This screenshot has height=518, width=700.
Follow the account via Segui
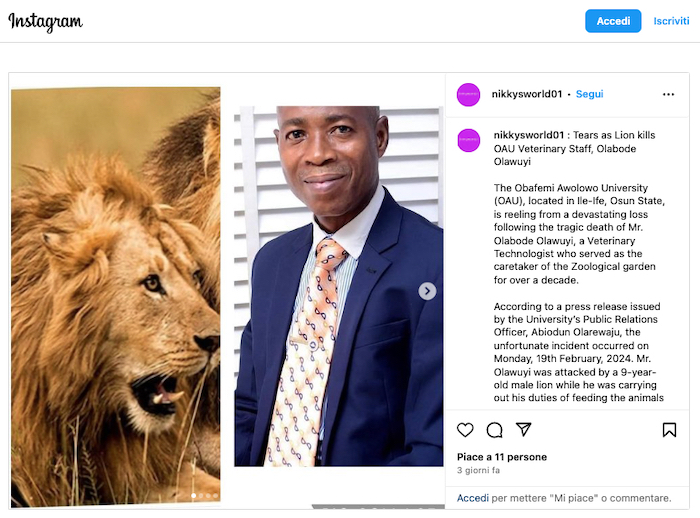point(590,94)
